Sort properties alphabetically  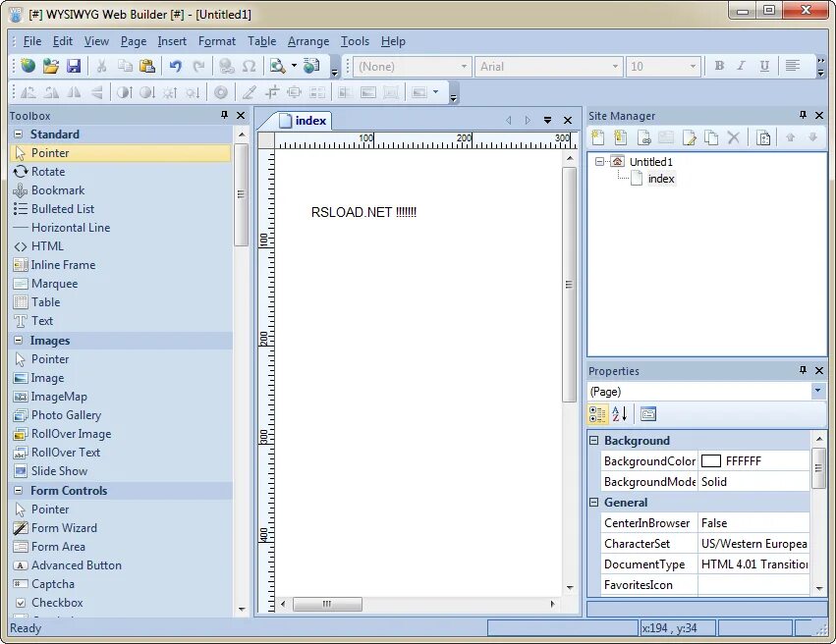click(x=620, y=414)
